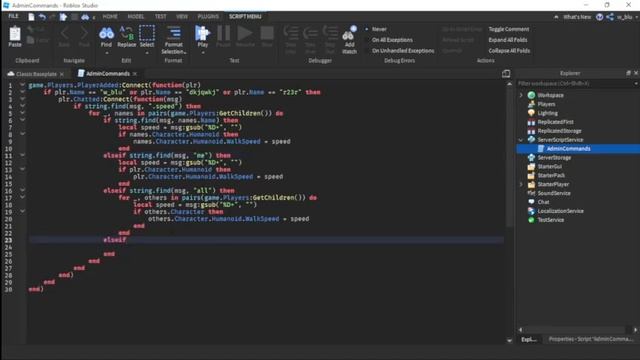Close the AdminCommands script tab
640x360 pixels.
tap(135, 73)
